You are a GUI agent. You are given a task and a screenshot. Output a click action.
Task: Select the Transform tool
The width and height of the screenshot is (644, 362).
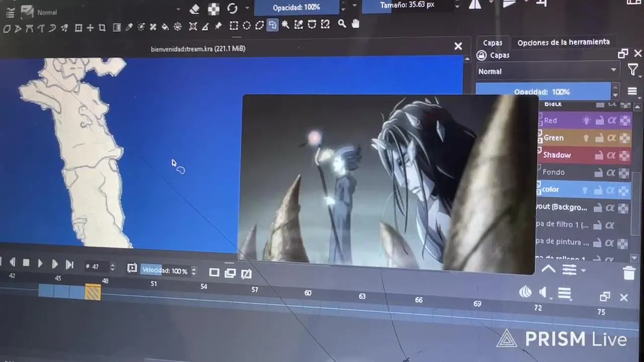tap(78, 28)
